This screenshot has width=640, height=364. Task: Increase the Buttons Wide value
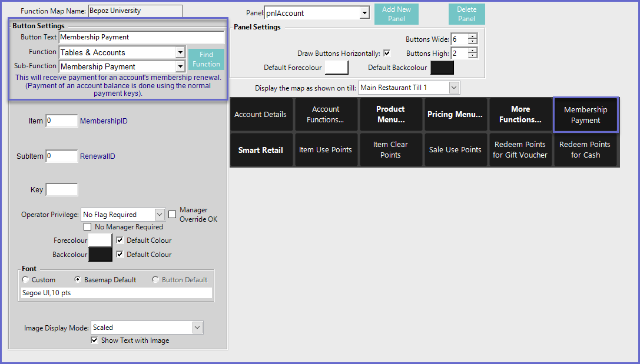point(473,36)
